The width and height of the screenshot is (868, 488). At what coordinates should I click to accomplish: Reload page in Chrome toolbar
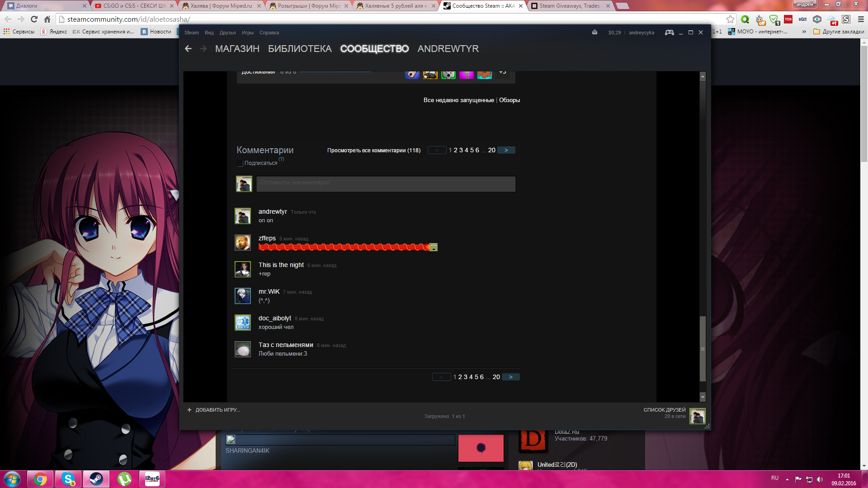(x=34, y=19)
